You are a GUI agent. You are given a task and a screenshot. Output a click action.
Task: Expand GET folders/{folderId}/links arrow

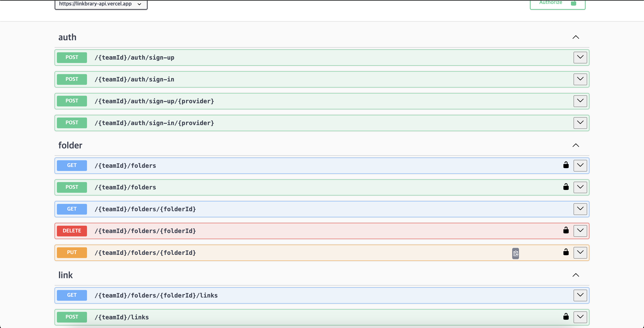pyautogui.click(x=580, y=295)
